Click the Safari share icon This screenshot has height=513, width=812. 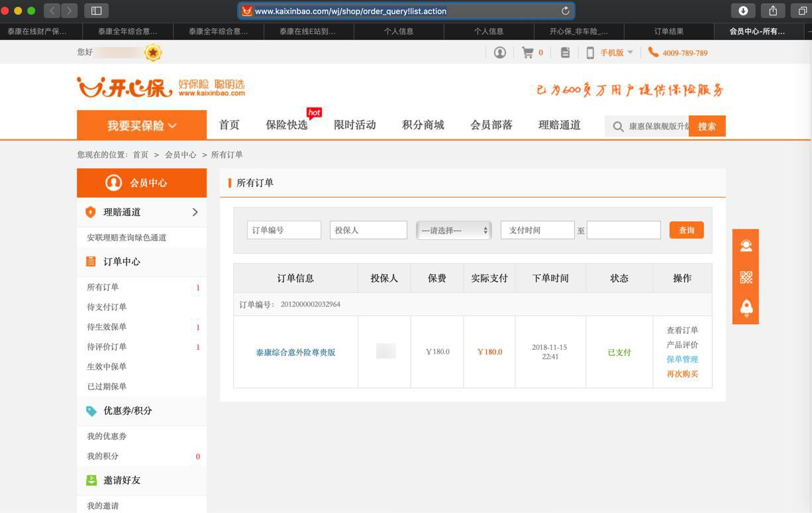(x=773, y=11)
